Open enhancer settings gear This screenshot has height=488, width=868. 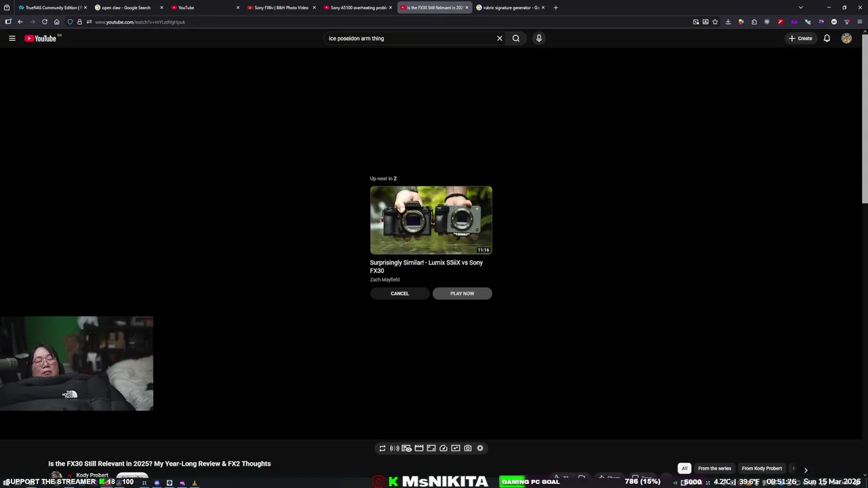(x=480, y=448)
